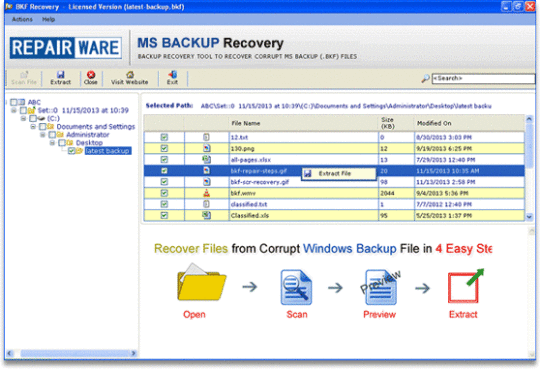Click the red Extract box graphic
Image resolution: width=540 pixels, height=369 pixels.
(x=466, y=286)
